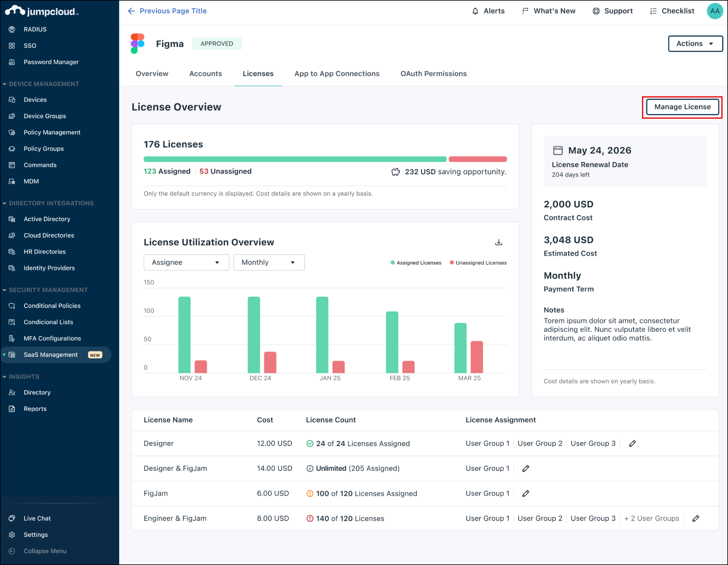Image resolution: width=728 pixels, height=565 pixels.
Task: Click the FEB 25 red bar
Action: pyautogui.click(x=408, y=367)
